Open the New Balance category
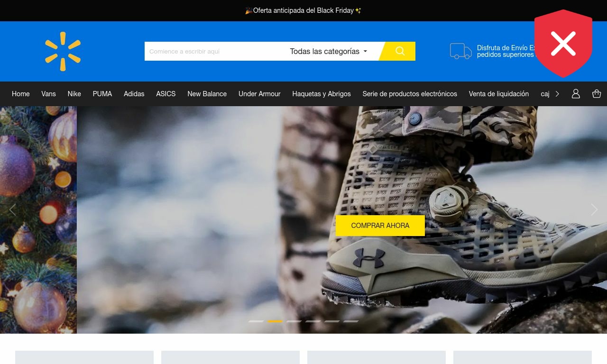The height and width of the screenshot is (364, 607). point(207,94)
